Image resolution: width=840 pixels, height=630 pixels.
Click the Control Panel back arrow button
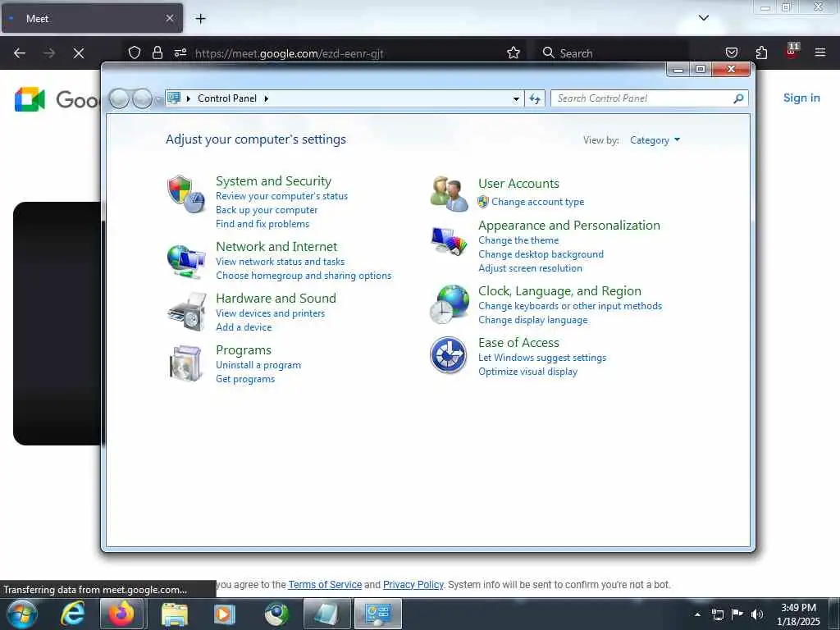119,98
